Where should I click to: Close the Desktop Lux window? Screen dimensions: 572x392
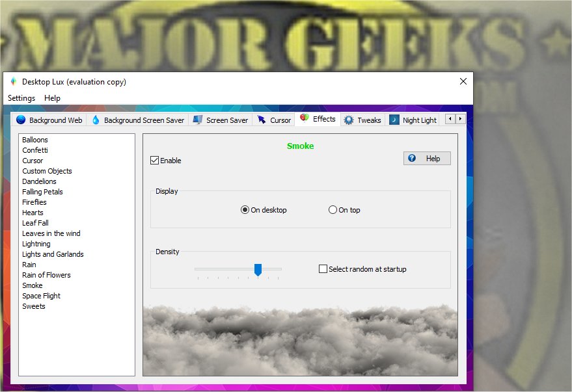(463, 81)
